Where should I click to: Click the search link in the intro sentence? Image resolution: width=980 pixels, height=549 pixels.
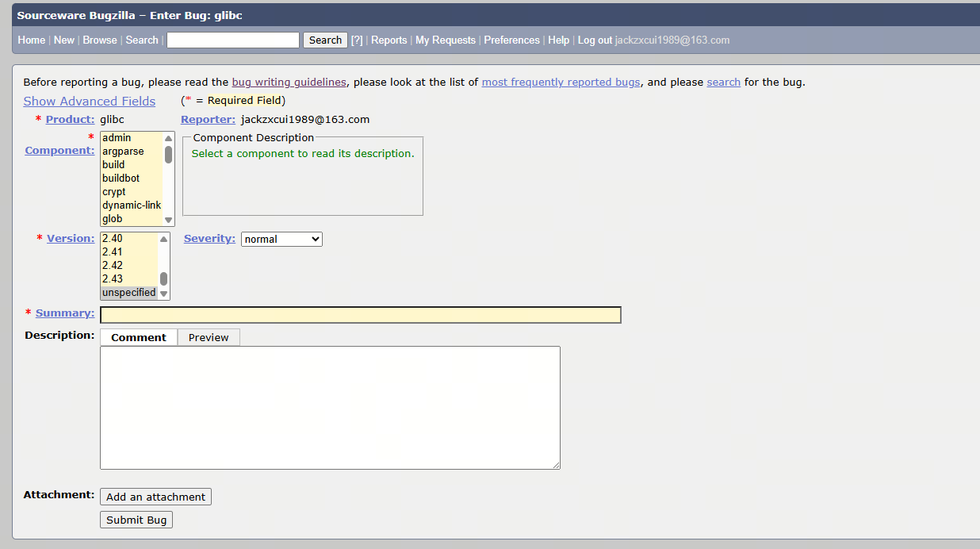pyautogui.click(x=724, y=82)
